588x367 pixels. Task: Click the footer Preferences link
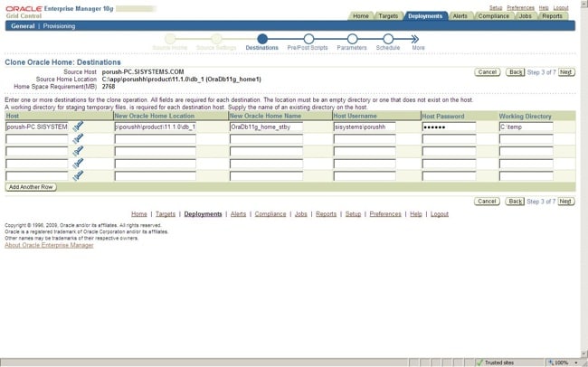(385, 214)
